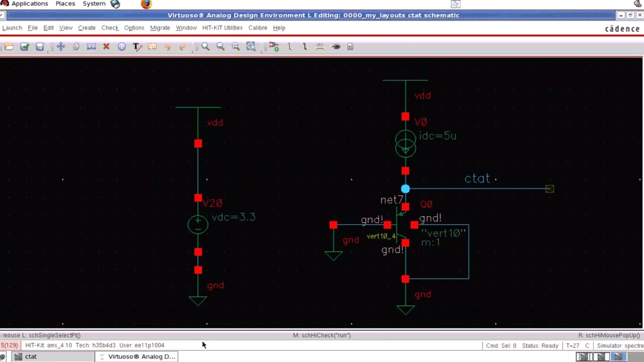Open the Help menu
The width and height of the screenshot is (644, 362).
coord(279,28)
